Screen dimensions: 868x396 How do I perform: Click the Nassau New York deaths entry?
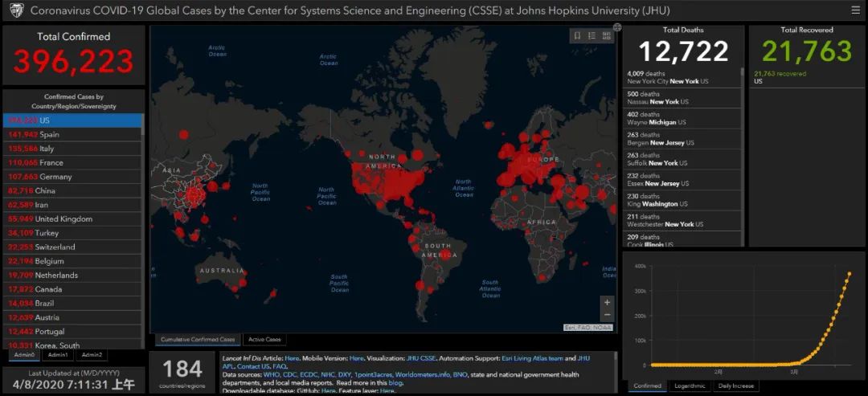pyautogui.click(x=682, y=98)
